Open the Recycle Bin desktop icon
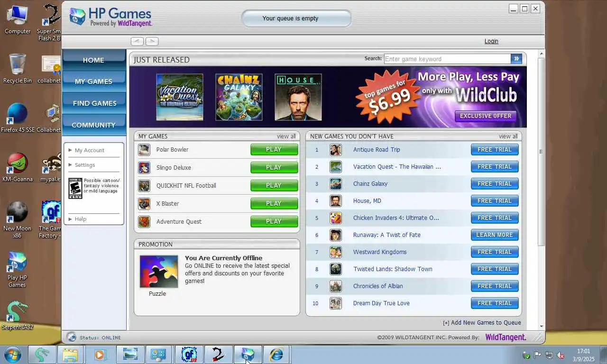Image resolution: width=607 pixels, height=364 pixels. (x=18, y=69)
